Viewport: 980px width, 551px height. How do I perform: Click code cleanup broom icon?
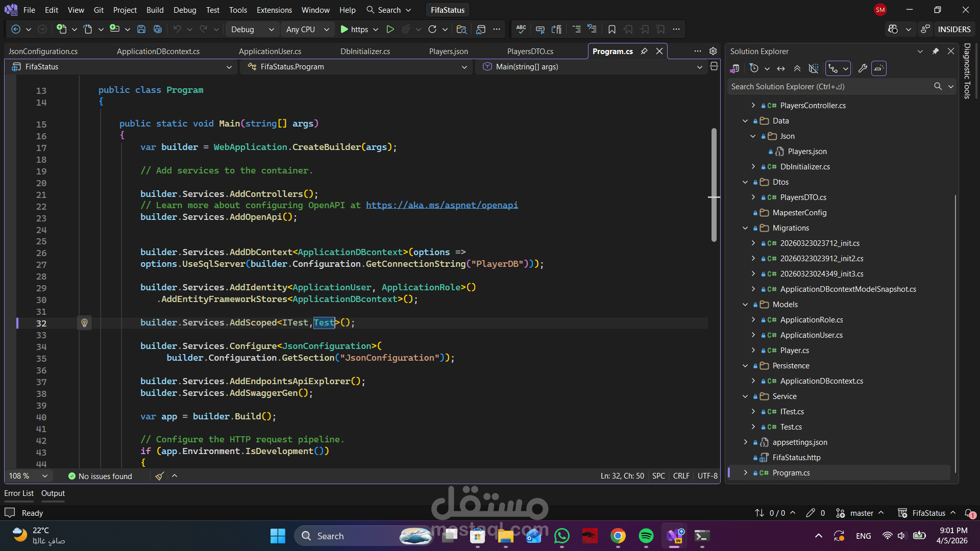(x=160, y=476)
